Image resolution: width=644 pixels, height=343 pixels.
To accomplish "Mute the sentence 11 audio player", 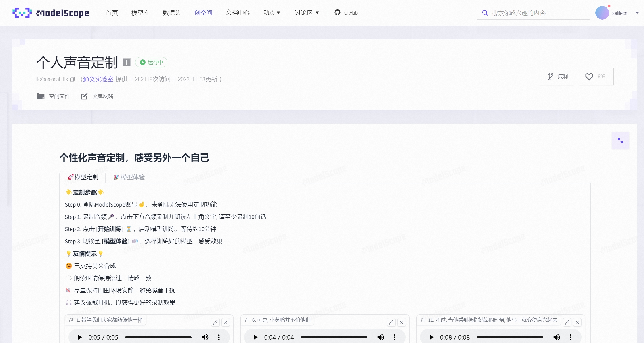I will coord(557,337).
